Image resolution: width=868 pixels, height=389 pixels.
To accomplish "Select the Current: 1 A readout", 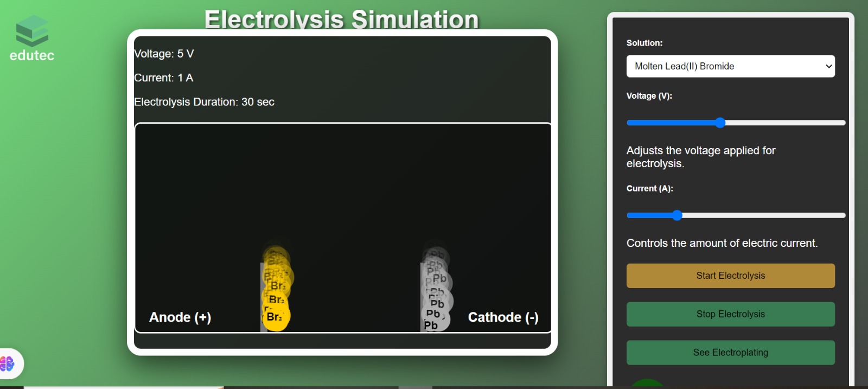I will click(164, 78).
